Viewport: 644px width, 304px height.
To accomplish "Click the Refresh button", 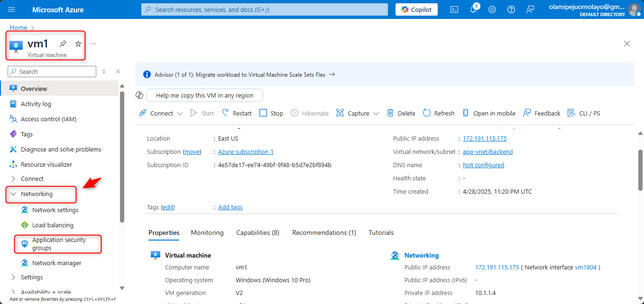I will click(439, 113).
